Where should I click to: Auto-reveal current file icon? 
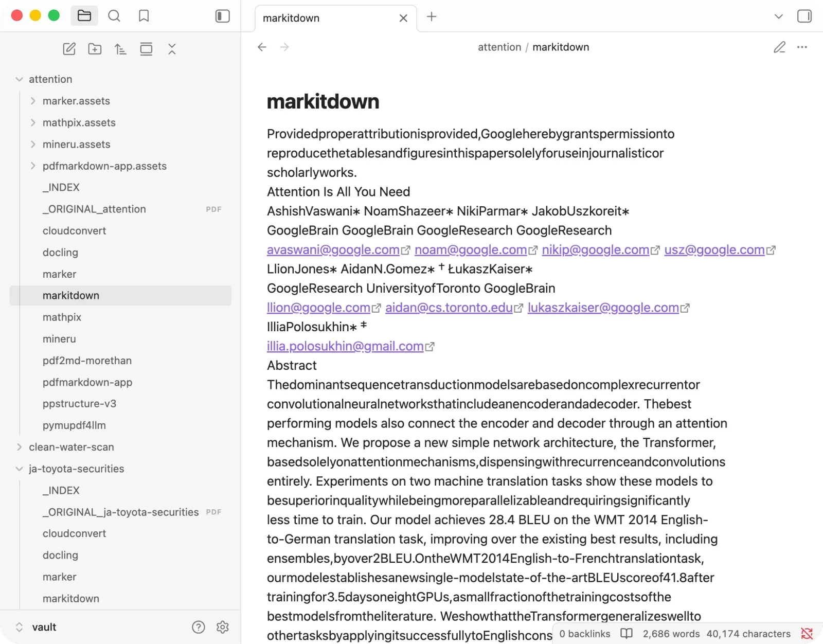point(146,49)
